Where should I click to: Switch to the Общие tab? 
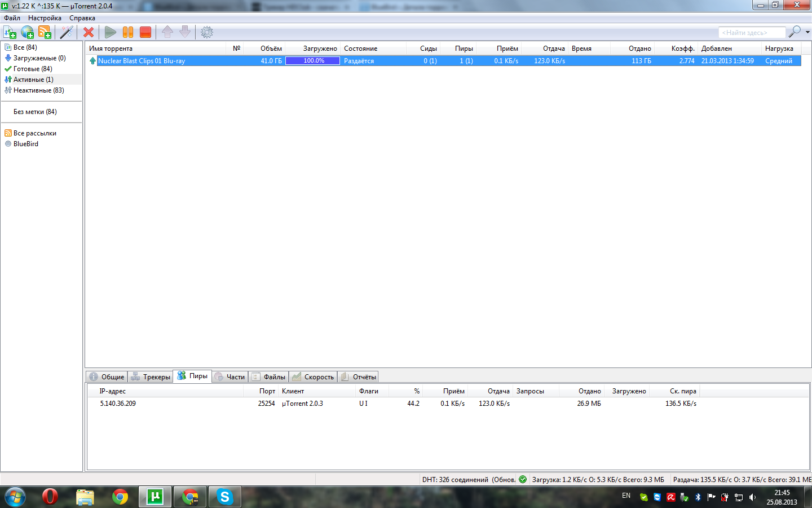point(107,377)
